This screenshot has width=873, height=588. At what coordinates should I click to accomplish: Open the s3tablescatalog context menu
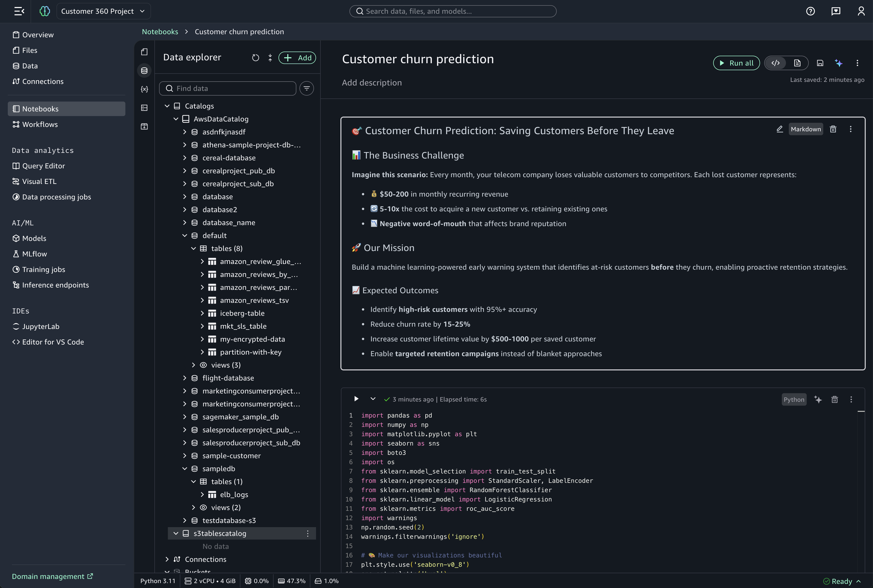click(308, 533)
